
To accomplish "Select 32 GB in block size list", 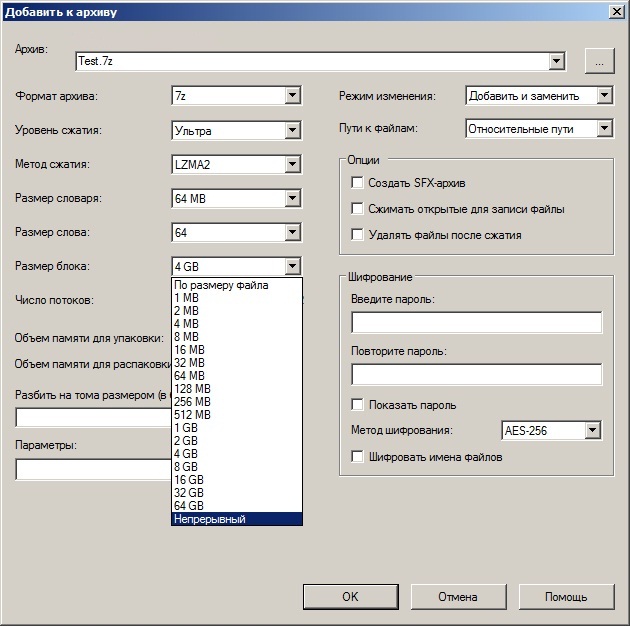I will point(237,493).
